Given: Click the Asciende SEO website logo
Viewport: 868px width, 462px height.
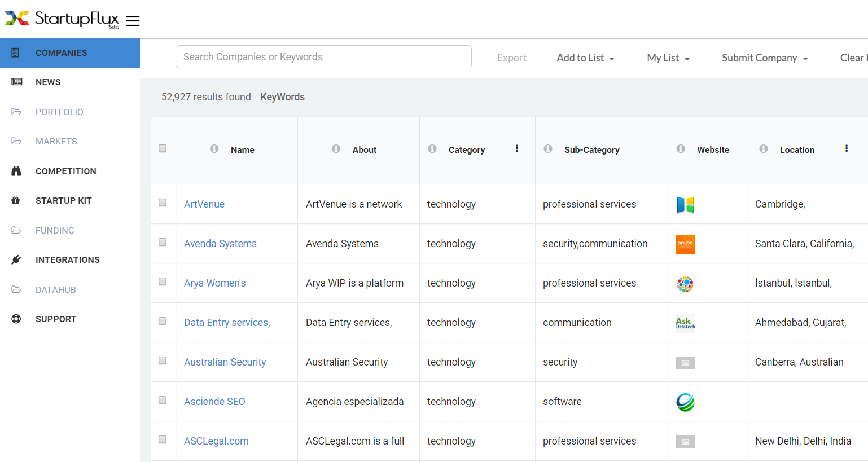Looking at the screenshot, I should pos(685,402).
